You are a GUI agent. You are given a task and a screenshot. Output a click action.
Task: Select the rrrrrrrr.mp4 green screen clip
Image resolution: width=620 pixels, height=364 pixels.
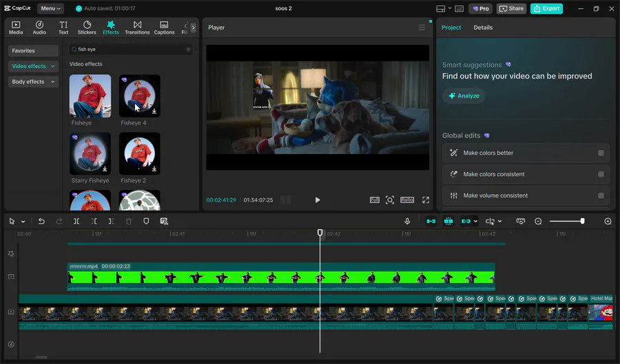click(x=281, y=277)
